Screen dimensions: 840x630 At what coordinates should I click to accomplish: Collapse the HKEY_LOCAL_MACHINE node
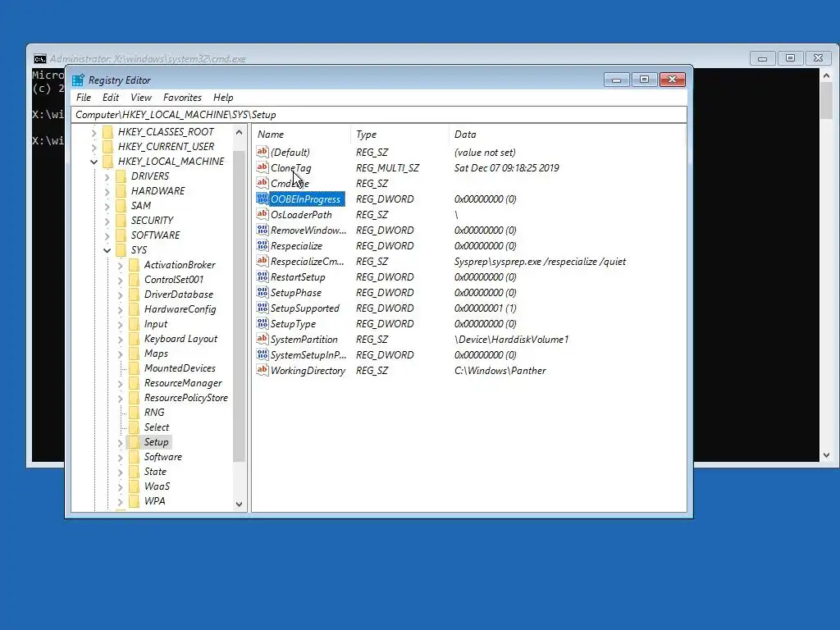click(x=94, y=162)
